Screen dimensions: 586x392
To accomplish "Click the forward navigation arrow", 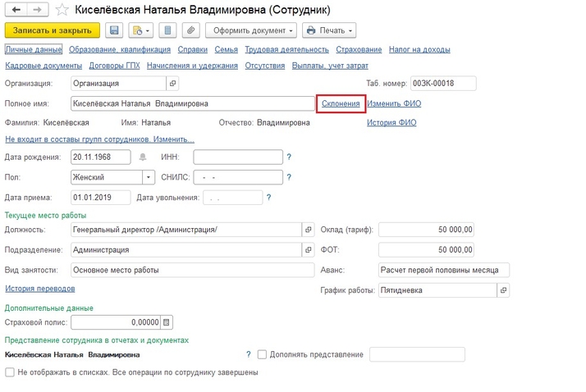I will click(x=36, y=10).
